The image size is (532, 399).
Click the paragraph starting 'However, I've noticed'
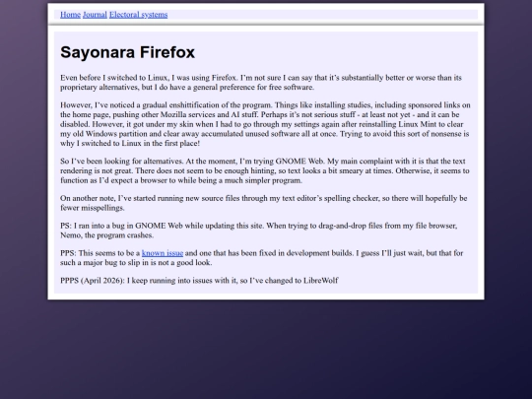coord(265,124)
